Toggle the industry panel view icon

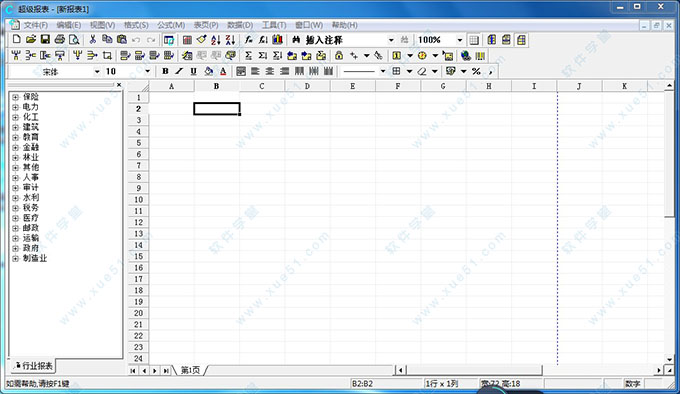pyautogui.click(x=169, y=40)
